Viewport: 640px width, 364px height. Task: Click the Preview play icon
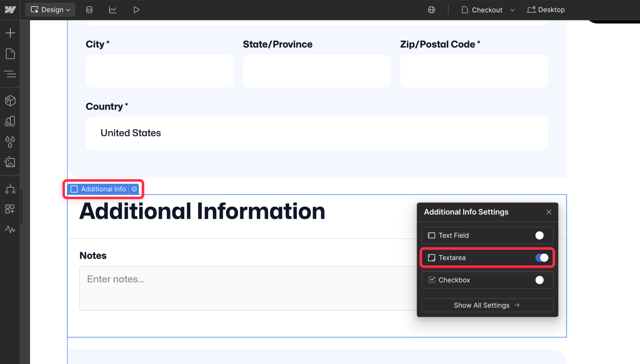pos(136,10)
